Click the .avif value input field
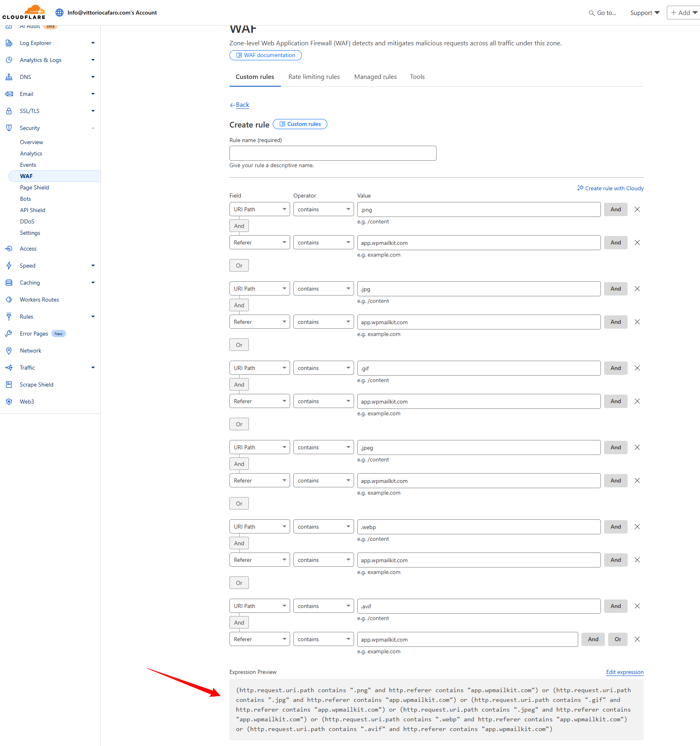 479,606
